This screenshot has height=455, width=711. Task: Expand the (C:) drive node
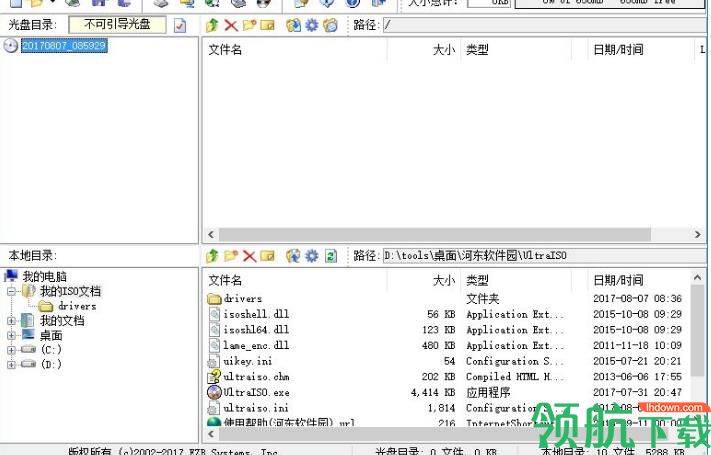(x=12, y=350)
